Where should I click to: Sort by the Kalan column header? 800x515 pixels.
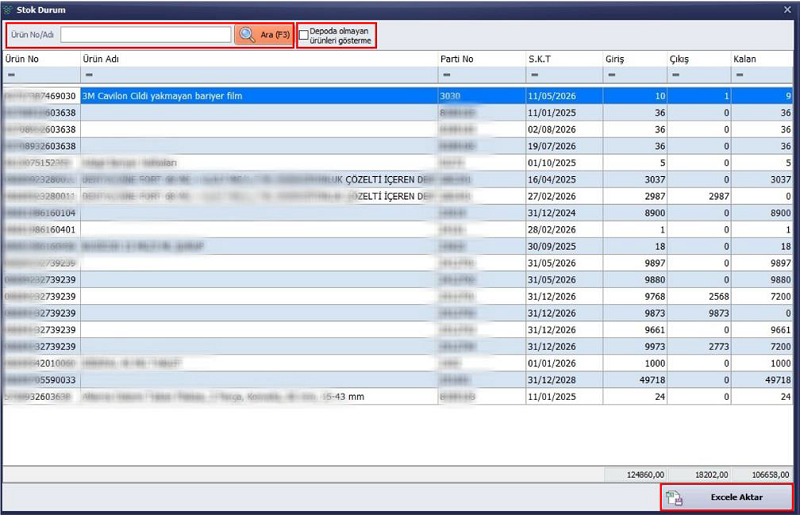tap(762, 59)
